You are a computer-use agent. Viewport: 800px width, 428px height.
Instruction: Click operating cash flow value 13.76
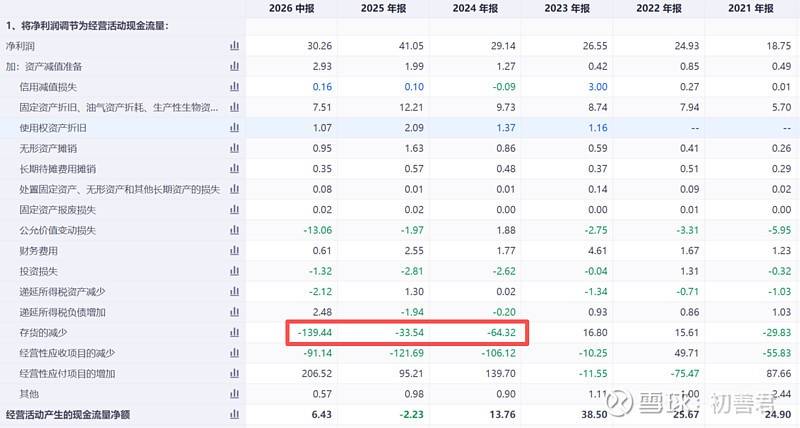(503, 414)
